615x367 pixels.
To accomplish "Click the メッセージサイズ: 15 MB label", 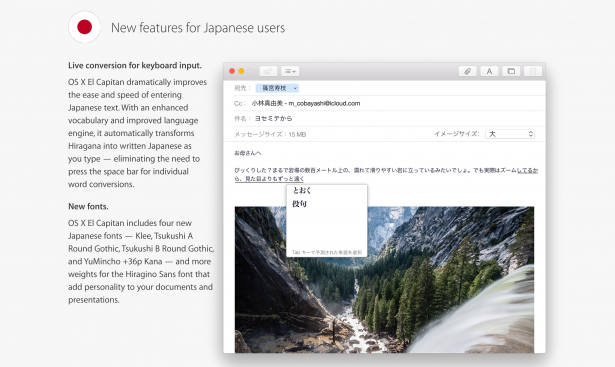I will (270, 134).
